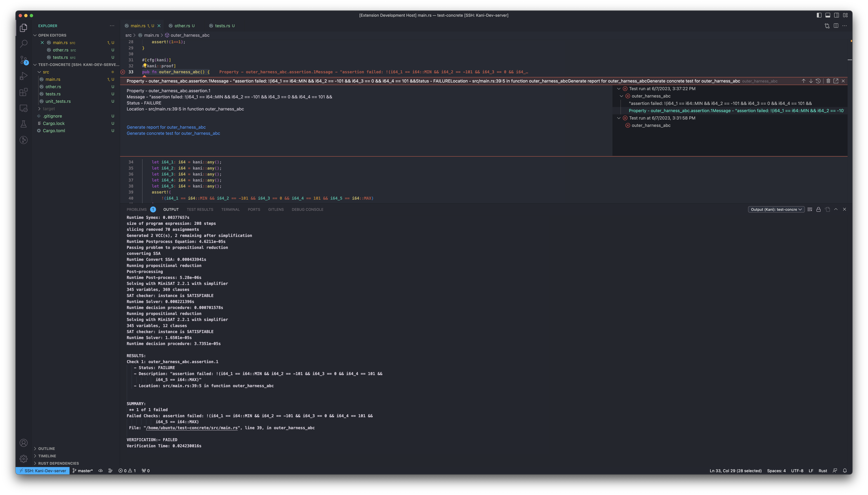Open unit_tests.rs in the Explorer tree
The image size is (868, 495).
click(58, 101)
